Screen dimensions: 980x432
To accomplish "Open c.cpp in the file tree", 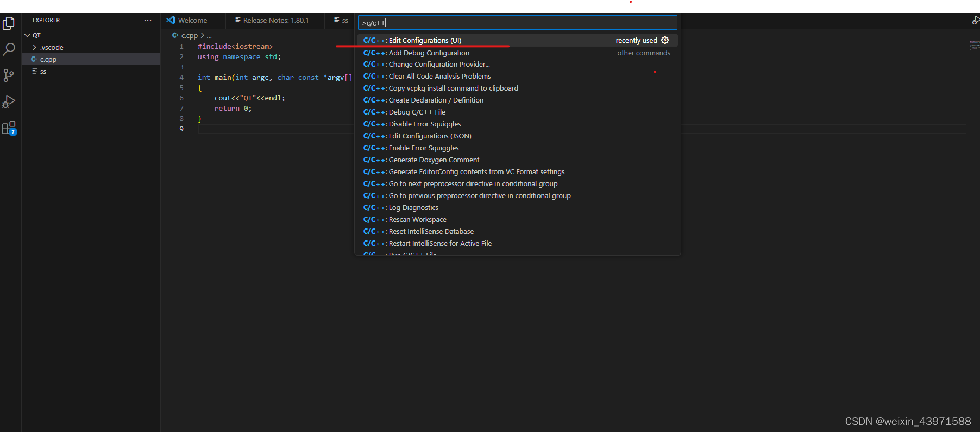I will click(91, 59).
